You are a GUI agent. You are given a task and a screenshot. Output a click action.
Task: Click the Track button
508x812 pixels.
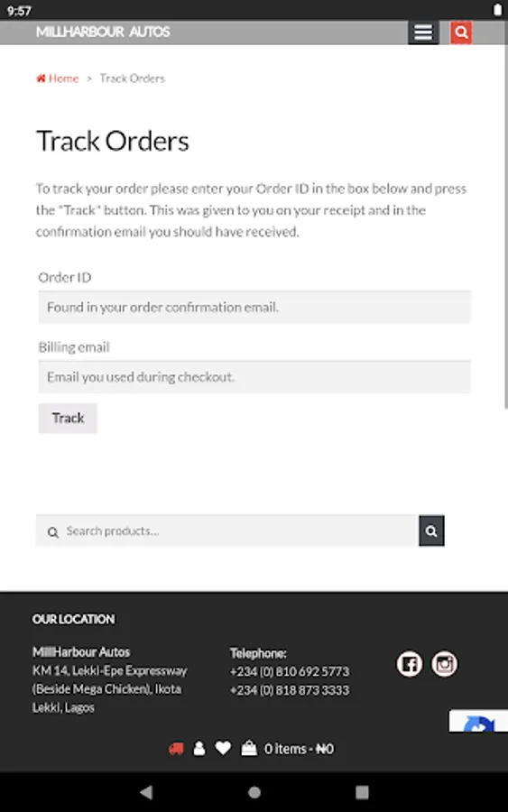[68, 418]
